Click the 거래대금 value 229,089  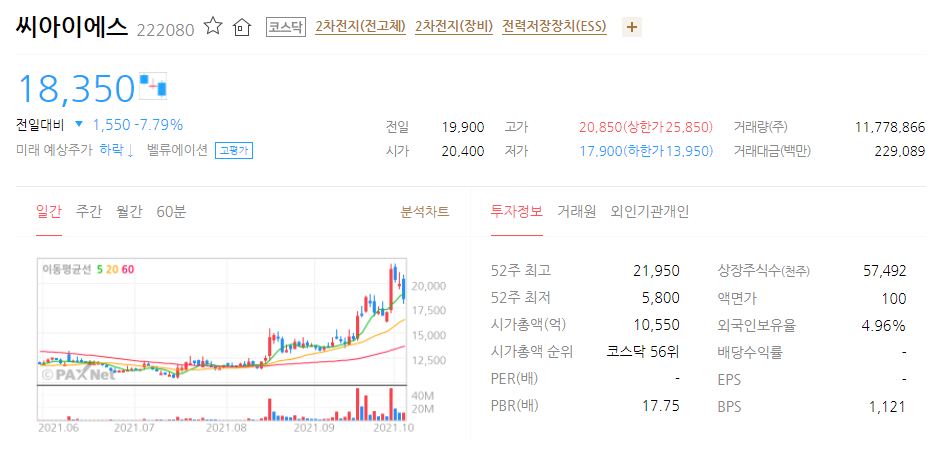pos(900,151)
